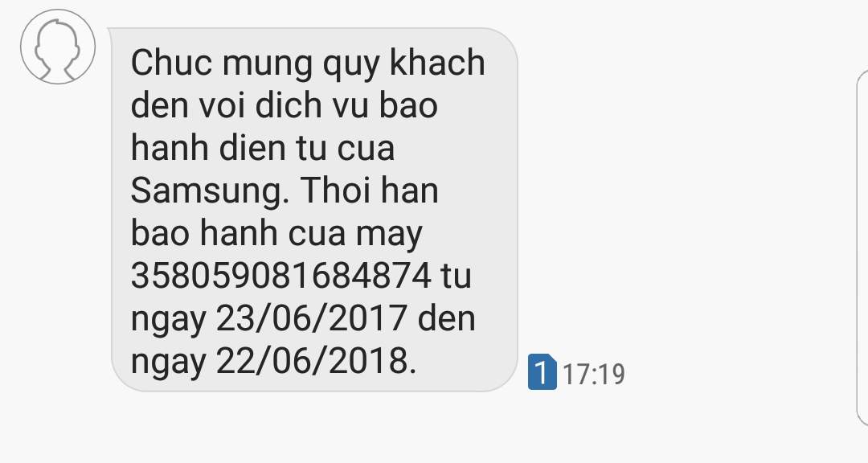This screenshot has height=463, width=868.
Task: Tap the phrase Thoi han in message
Action: coord(370,190)
